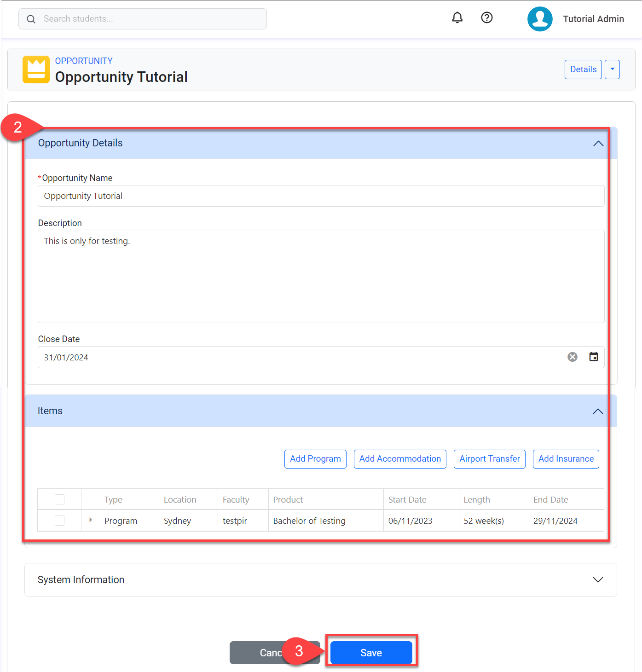Open the notifications bell icon

pyautogui.click(x=457, y=18)
